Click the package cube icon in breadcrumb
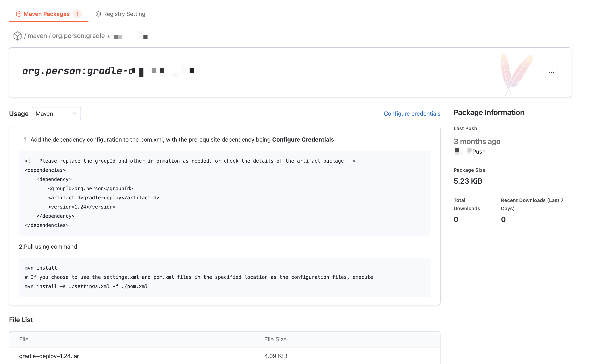 pos(17,36)
